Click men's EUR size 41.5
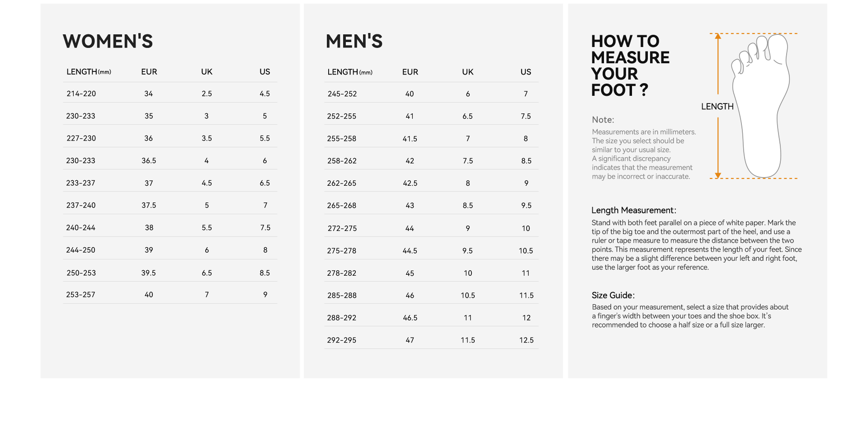Screen dimensions: 868x442 click(410, 139)
